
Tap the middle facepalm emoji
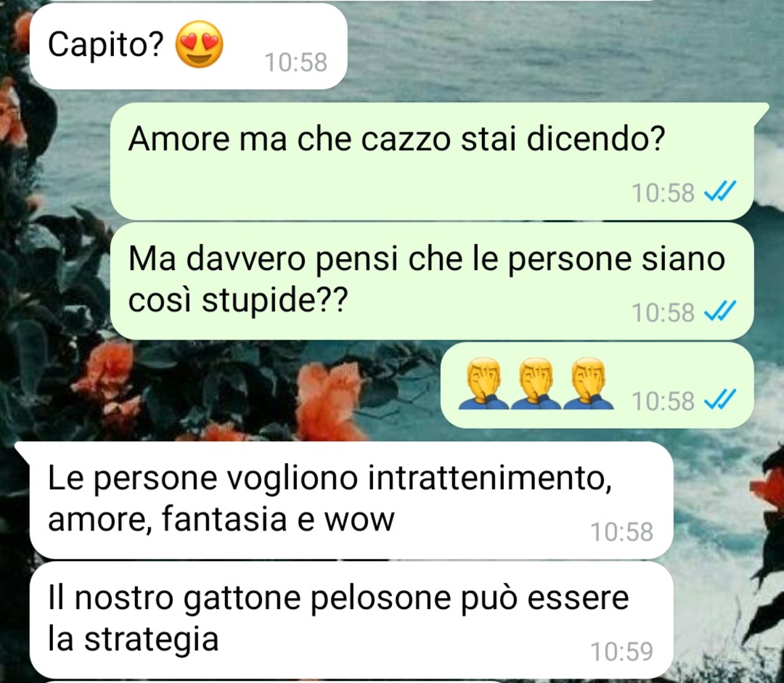[536, 383]
